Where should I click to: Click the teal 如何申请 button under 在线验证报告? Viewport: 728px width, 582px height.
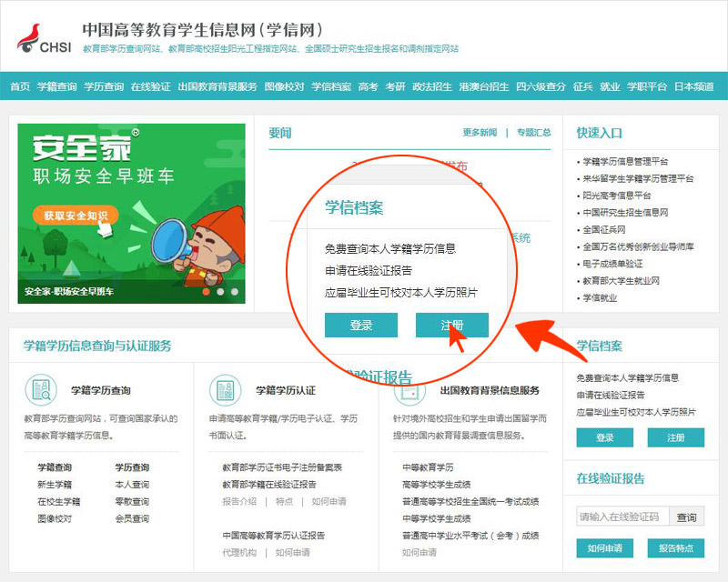coord(604,548)
